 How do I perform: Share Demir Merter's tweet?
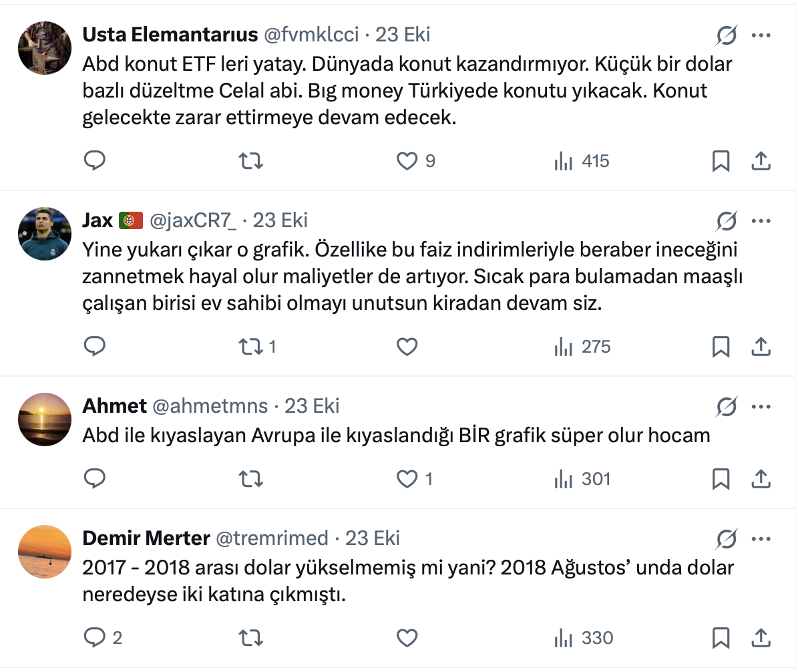click(x=761, y=638)
